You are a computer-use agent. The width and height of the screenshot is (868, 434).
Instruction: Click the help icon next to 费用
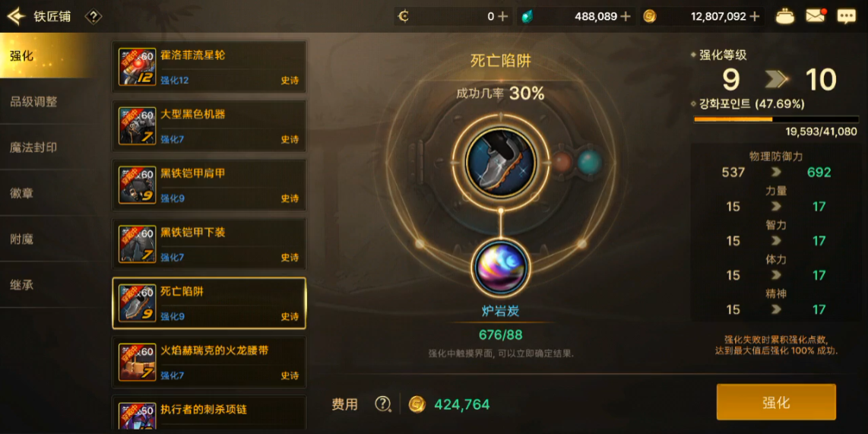[382, 404]
